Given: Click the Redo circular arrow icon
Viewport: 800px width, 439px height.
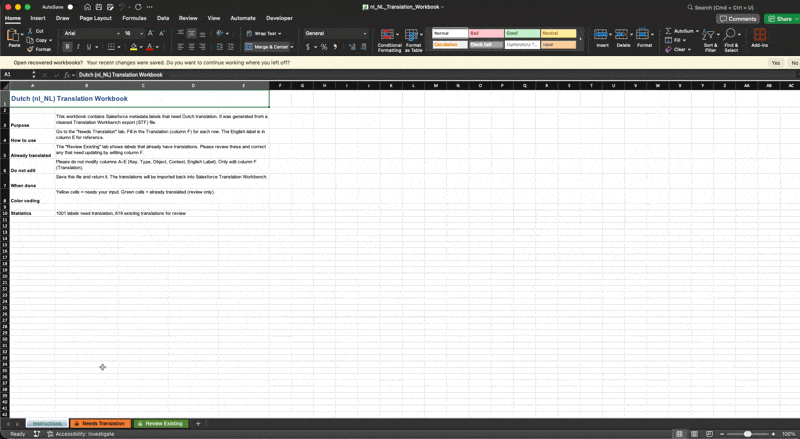Looking at the screenshot, I should 138,7.
